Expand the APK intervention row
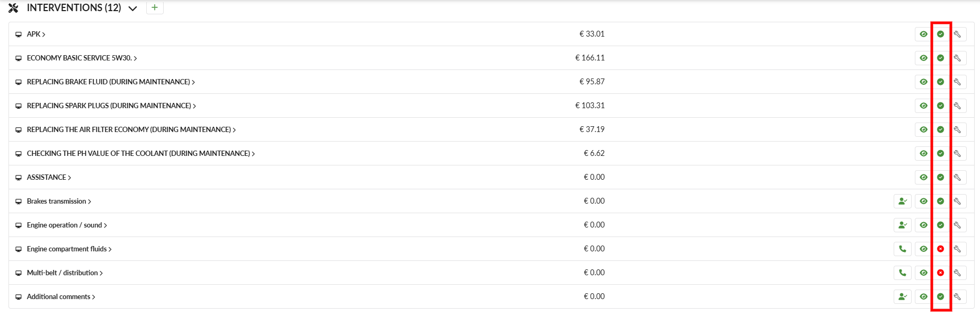The image size is (980, 315). tap(36, 34)
